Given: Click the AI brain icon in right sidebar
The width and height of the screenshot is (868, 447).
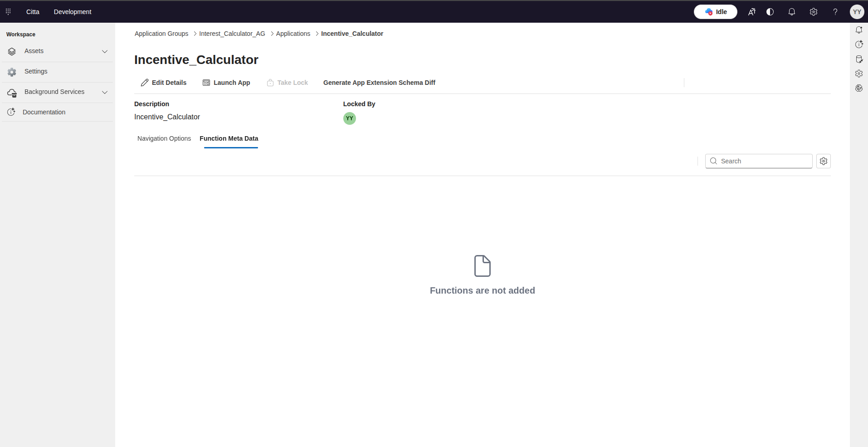Looking at the screenshot, I should coord(859,88).
